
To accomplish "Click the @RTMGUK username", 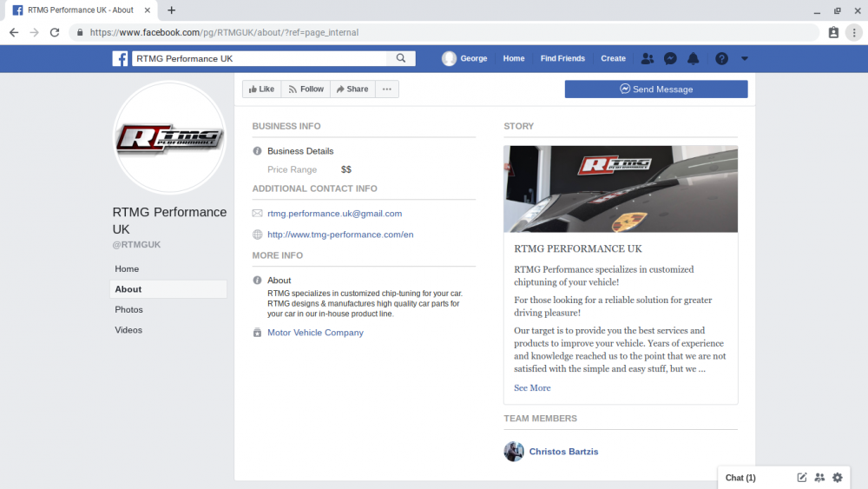I will 137,244.
